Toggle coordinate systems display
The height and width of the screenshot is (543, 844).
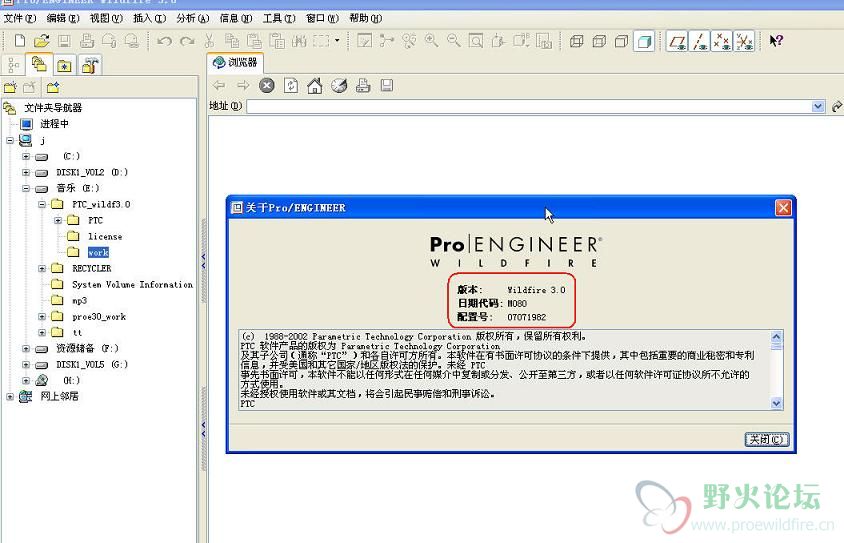(x=744, y=41)
